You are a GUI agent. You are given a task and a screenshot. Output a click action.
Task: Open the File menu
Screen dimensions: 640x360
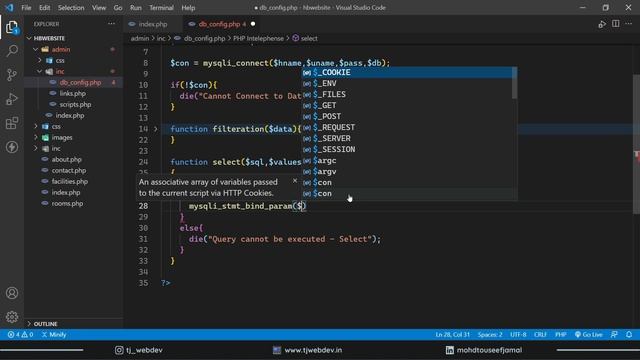(26, 8)
